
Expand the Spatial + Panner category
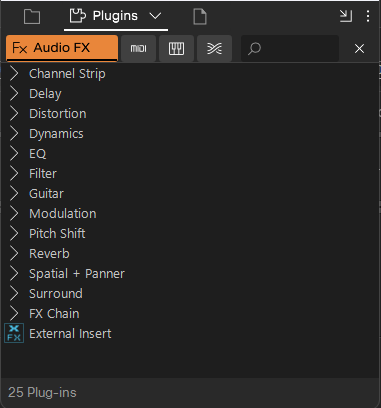click(x=14, y=274)
